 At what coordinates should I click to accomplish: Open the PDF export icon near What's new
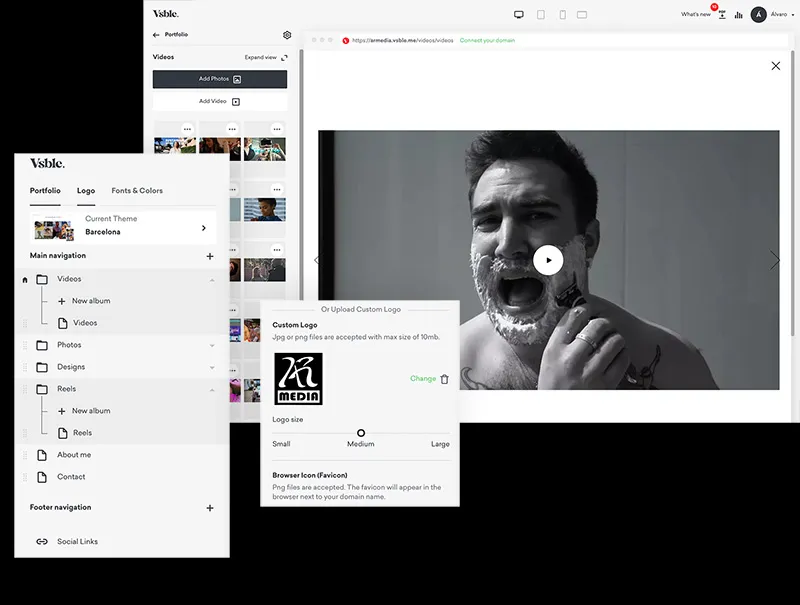click(x=721, y=16)
